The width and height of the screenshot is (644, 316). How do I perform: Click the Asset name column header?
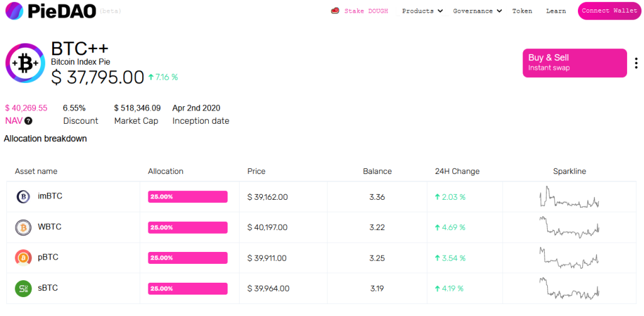coord(36,171)
